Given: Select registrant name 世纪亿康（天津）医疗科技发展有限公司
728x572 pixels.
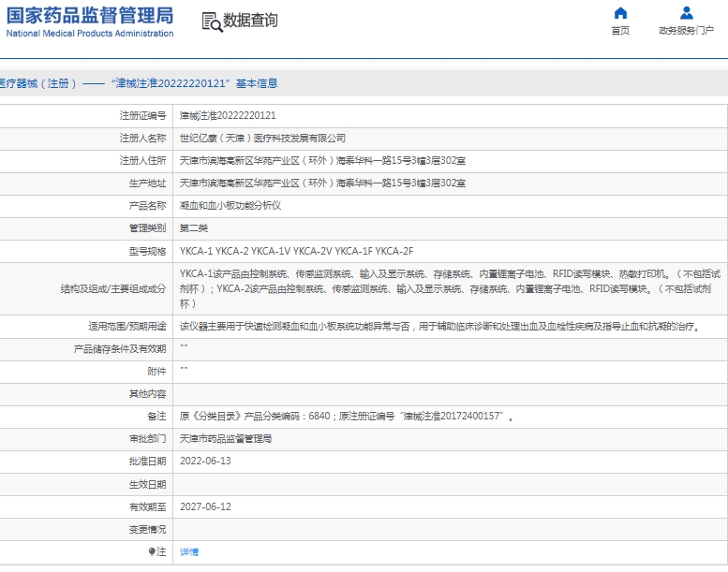Looking at the screenshot, I should click(262, 139).
